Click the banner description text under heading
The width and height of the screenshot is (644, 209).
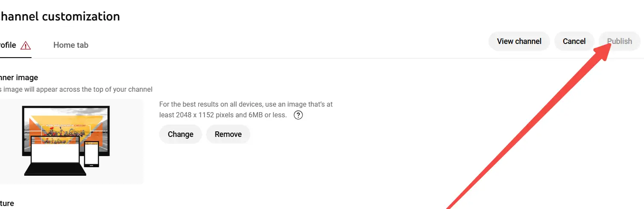pyautogui.click(x=76, y=90)
